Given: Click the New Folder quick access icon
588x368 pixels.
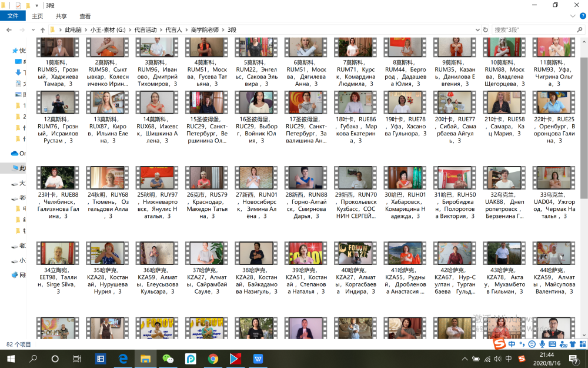Looking at the screenshot, I should tap(28, 5).
